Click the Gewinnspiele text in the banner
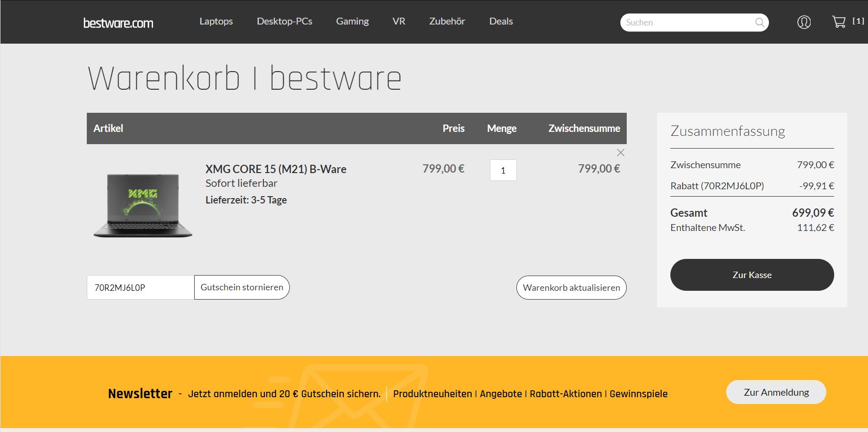The width and height of the screenshot is (868, 432). point(638,394)
